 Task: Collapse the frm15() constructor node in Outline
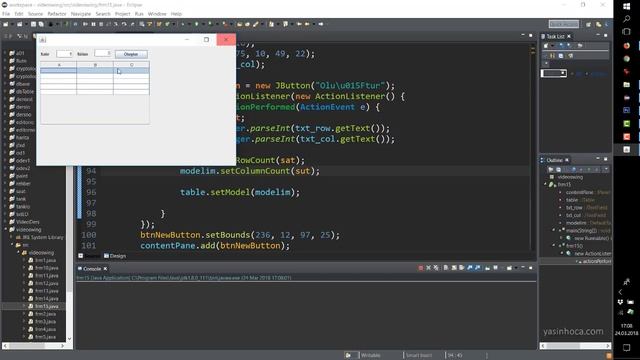(553, 246)
